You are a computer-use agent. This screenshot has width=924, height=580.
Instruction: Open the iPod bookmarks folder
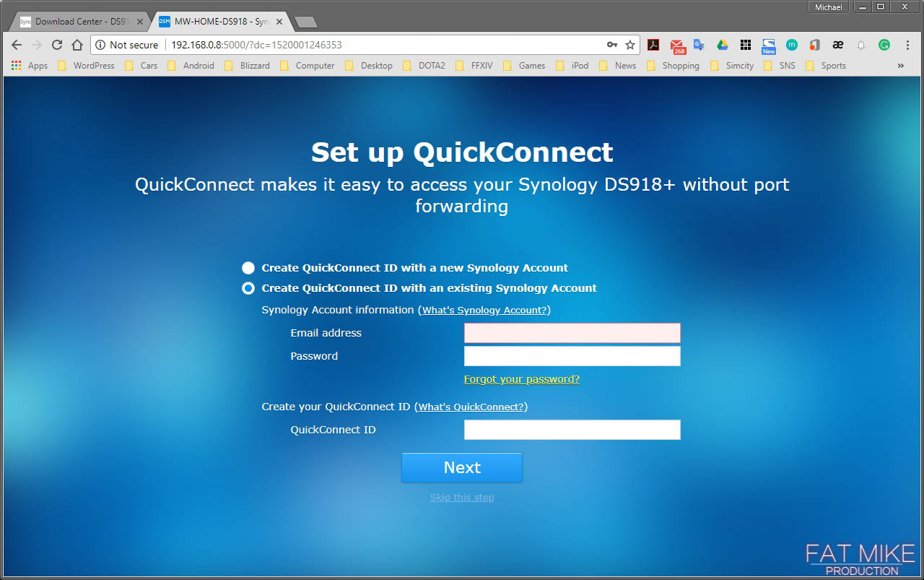click(572, 65)
